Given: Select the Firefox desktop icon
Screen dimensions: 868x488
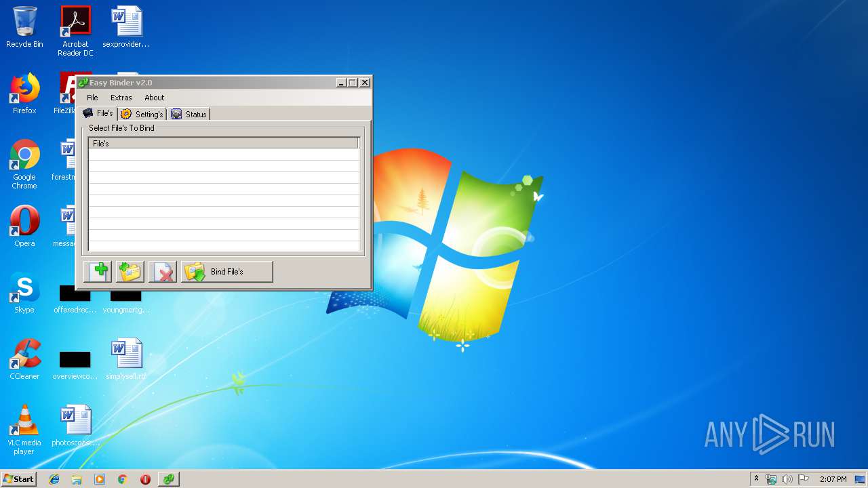Looking at the screenshot, I should [24, 94].
